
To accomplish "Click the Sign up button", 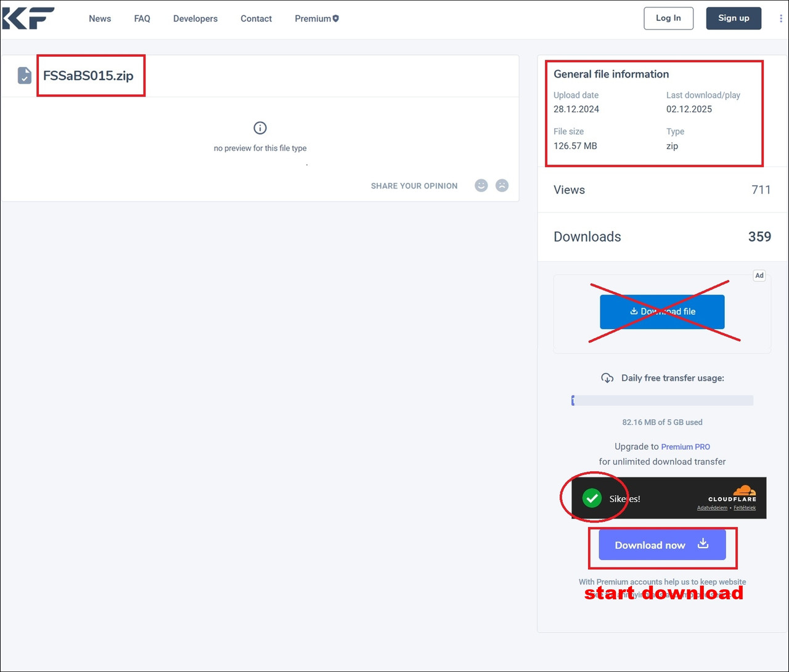I will [734, 18].
